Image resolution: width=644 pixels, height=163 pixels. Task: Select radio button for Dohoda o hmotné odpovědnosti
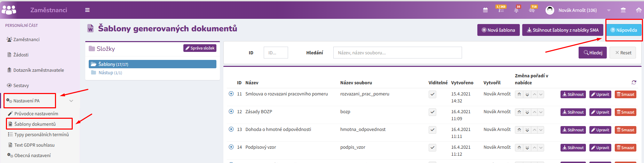point(231,129)
